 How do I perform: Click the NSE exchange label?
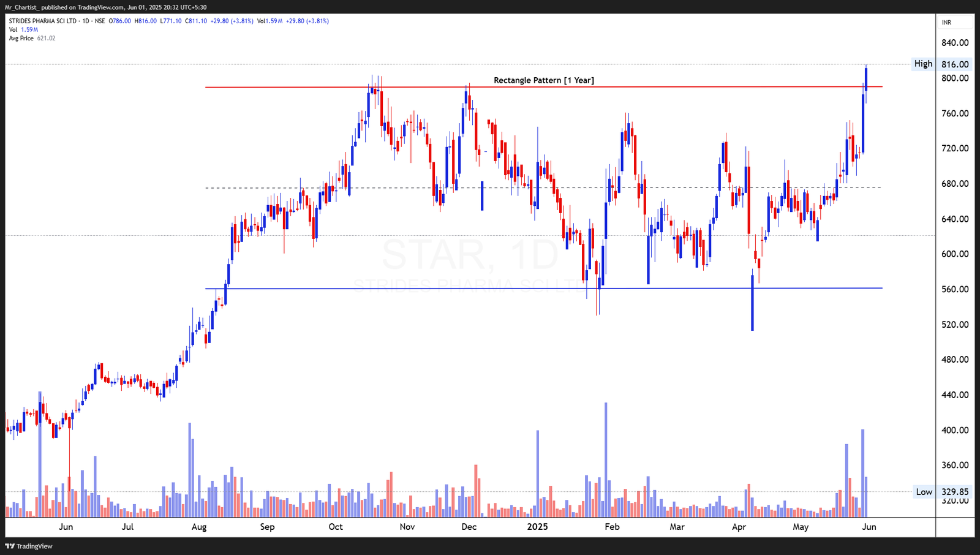click(x=100, y=20)
